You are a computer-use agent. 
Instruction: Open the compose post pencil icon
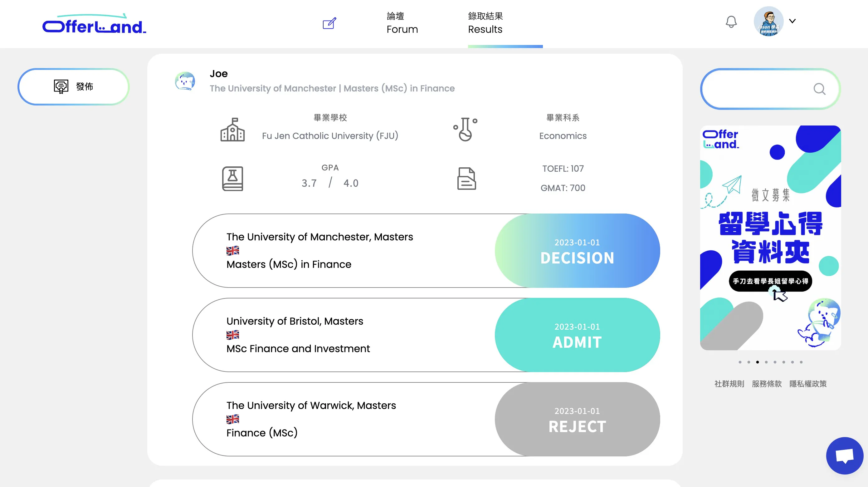point(329,23)
